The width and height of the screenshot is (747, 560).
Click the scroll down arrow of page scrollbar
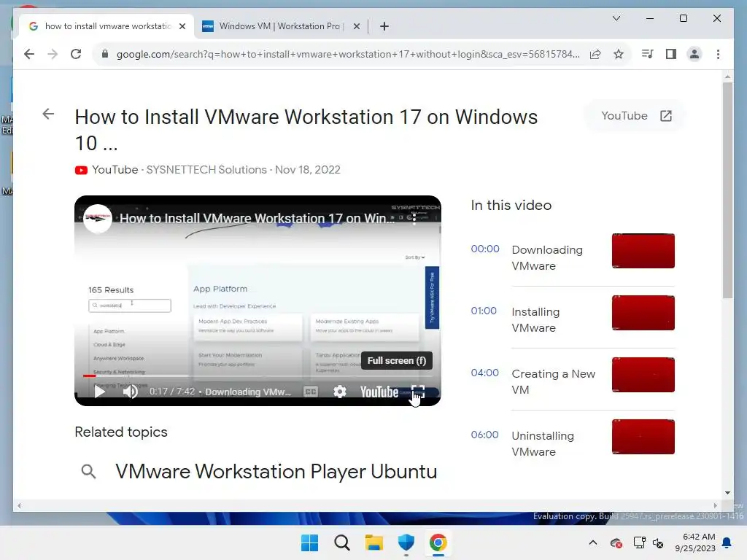pos(727,493)
